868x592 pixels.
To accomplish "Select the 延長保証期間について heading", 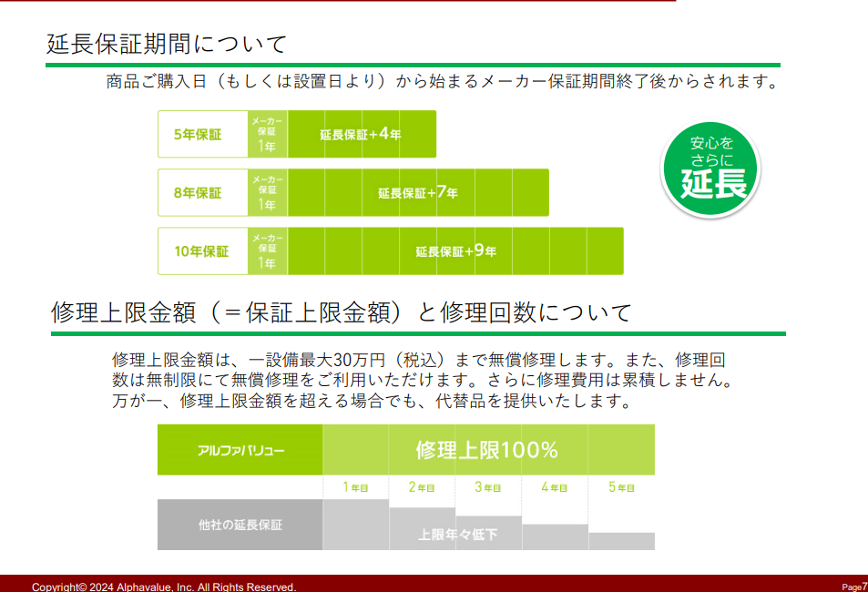I will tap(167, 44).
